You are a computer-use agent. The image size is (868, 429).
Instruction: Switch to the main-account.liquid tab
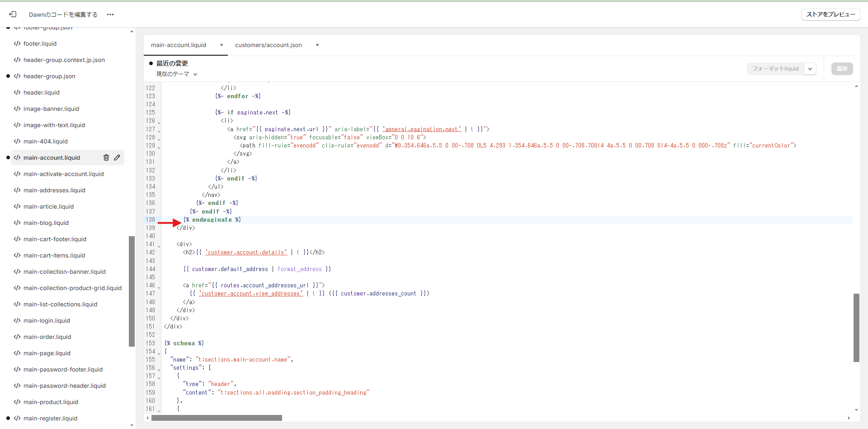tap(179, 45)
